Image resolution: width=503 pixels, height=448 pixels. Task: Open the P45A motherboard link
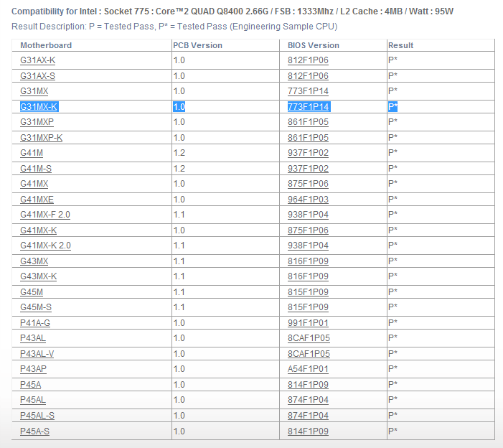coord(30,384)
